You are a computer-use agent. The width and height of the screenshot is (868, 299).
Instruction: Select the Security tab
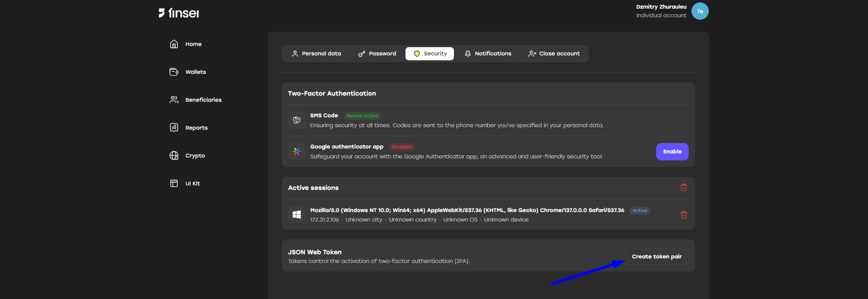coord(430,54)
